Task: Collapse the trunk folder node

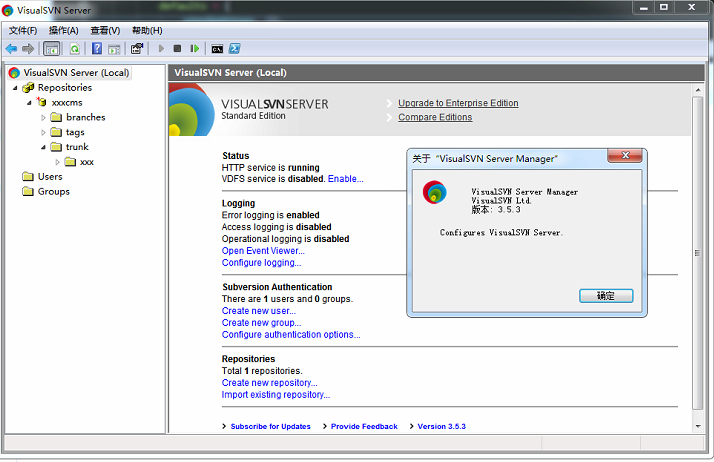Action: tap(43, 147)
